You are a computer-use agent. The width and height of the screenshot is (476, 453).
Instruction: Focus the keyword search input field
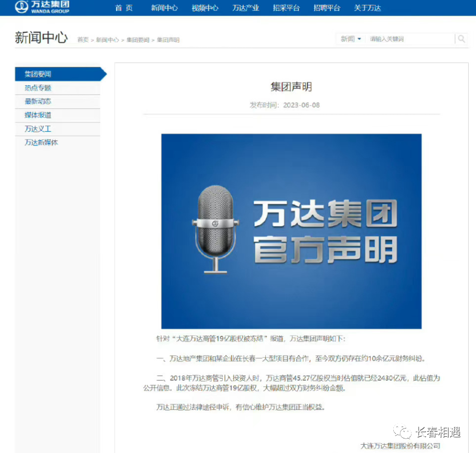point(410,39)
